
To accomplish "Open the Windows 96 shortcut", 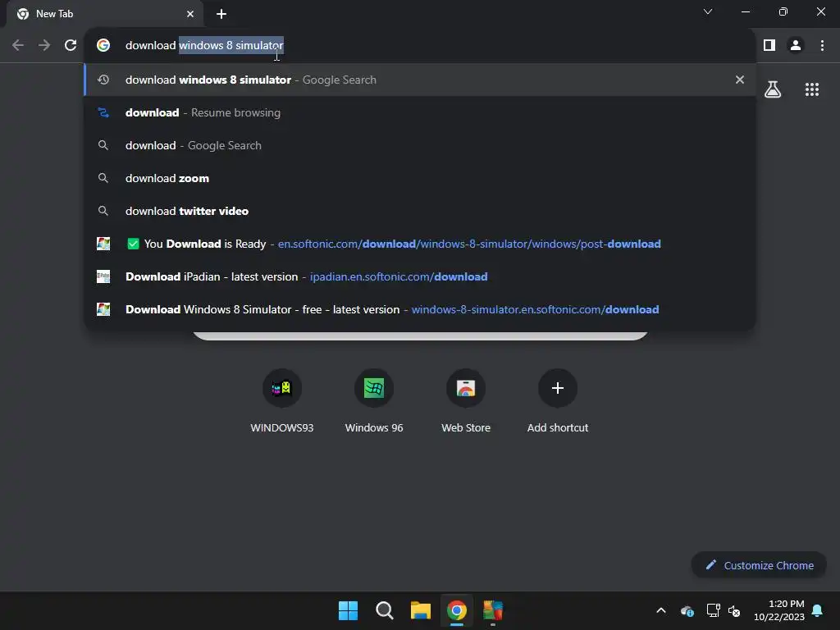I will click(x=374, y=400).
